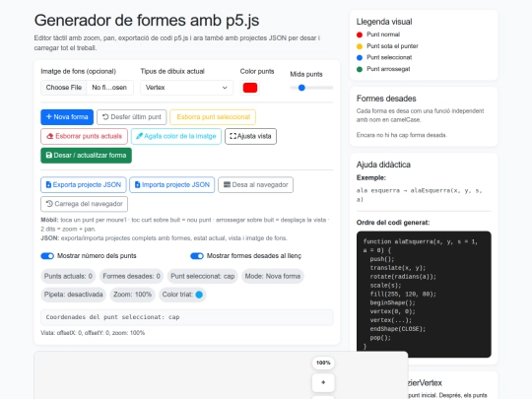Click the plus zoom-in button on canvas
Viewport: 532px width, 399px height.
point(323,382)
